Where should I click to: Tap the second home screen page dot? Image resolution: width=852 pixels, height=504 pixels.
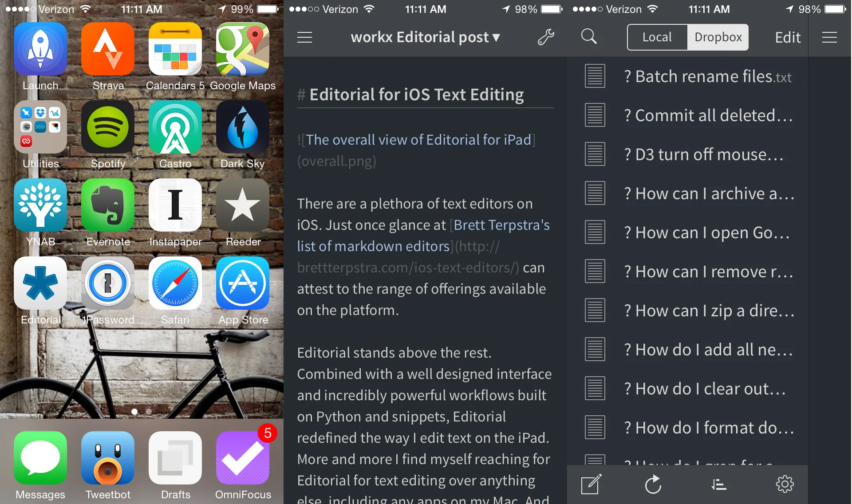(149, 411)
